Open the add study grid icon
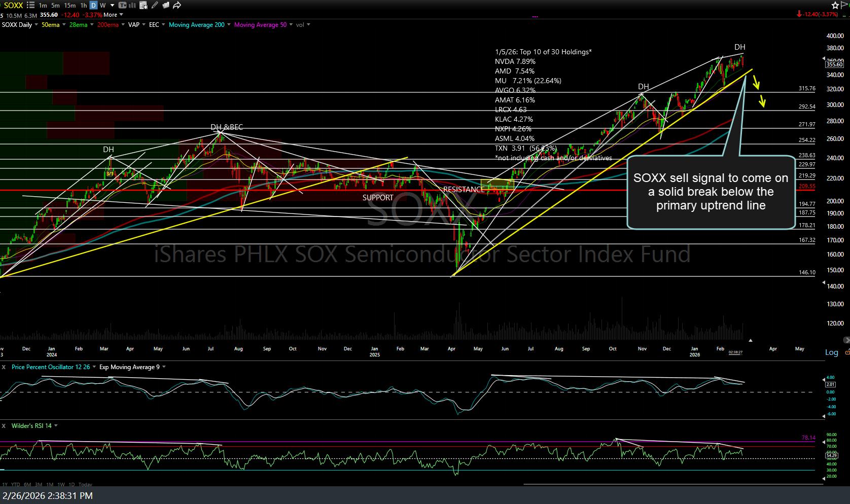This screenshot has width=850, height=504. 143,6
